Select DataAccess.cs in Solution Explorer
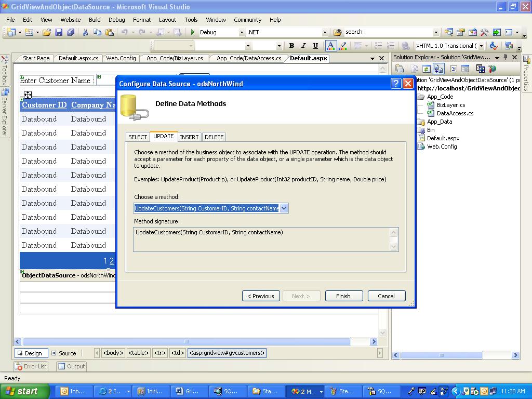 (x=455, y=113)
